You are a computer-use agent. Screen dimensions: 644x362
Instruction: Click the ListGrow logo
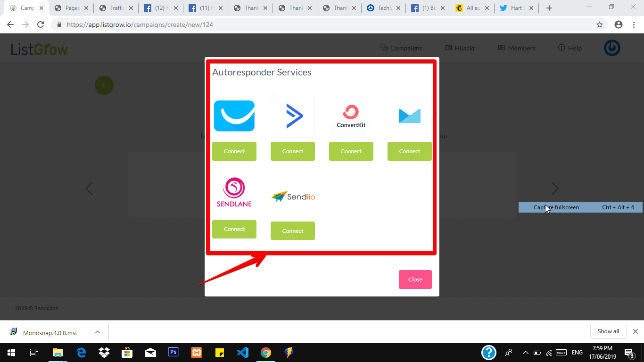pyautogui.click(x=40, y=49)
